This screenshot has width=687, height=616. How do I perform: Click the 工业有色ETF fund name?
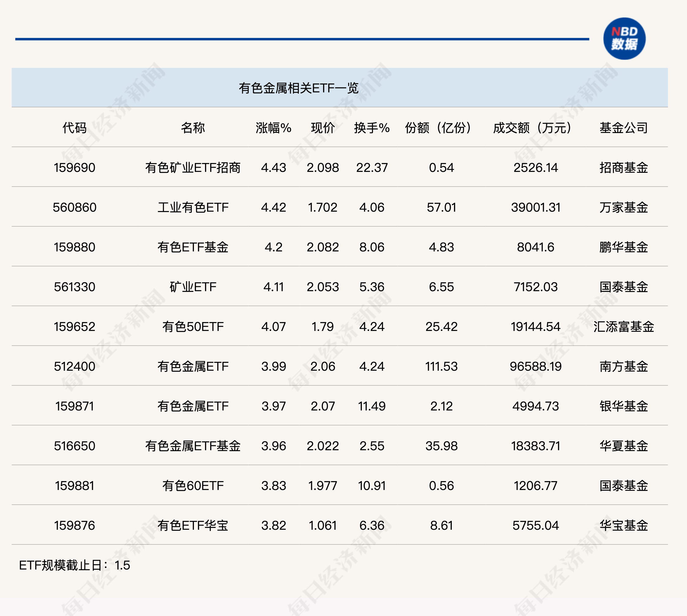coord(193,207)
